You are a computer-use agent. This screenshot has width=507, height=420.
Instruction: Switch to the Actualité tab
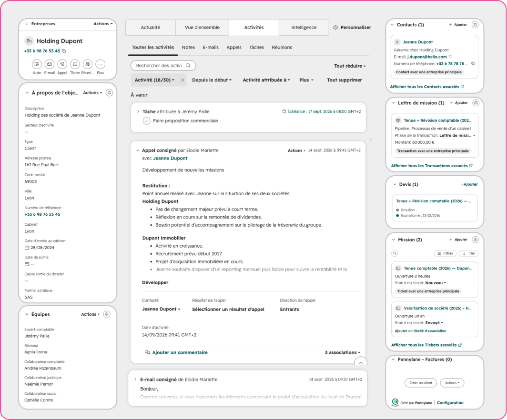click(x=151, y=28)
